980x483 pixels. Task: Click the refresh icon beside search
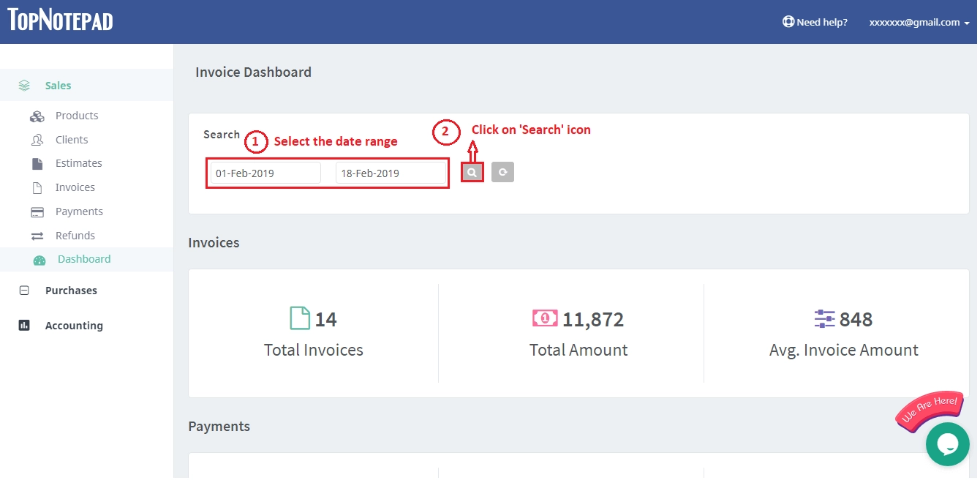(502, 172)
